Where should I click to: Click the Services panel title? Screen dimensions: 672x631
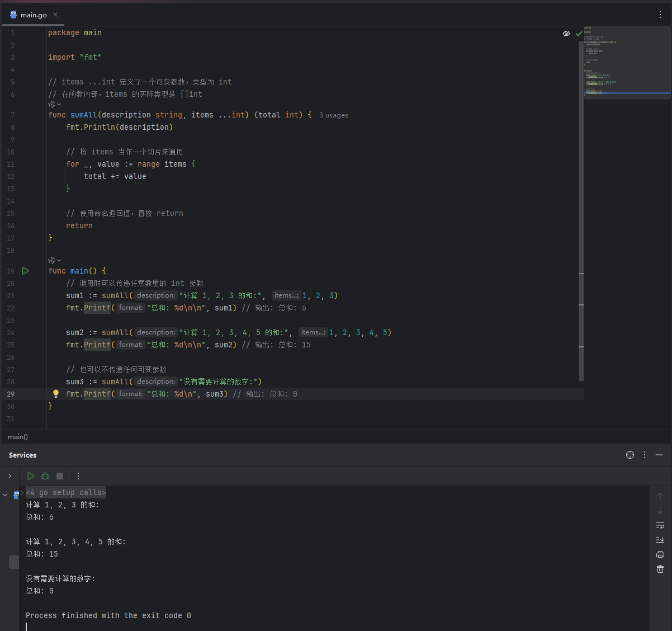[23, 455]
